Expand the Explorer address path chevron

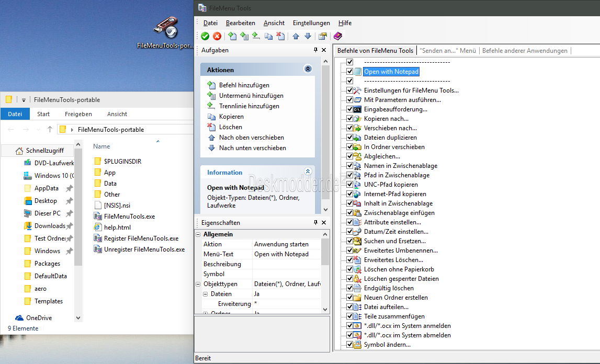pos(72,130)
